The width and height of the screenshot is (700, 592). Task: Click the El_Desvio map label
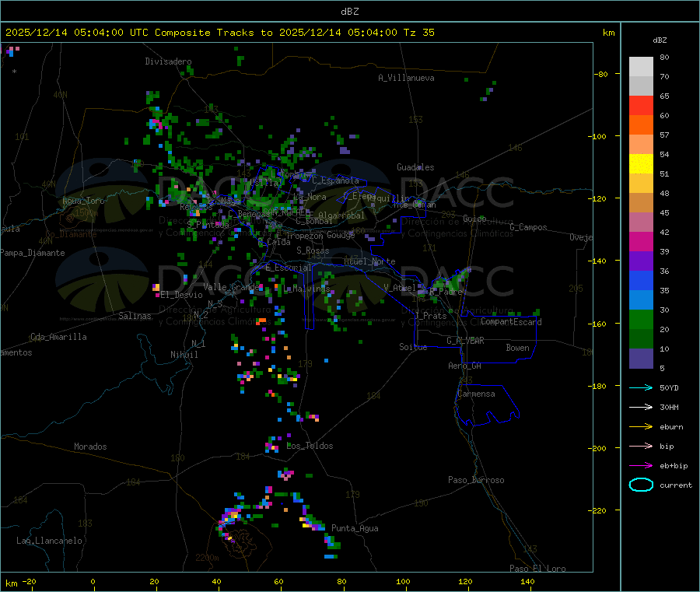click(x=182, y=295)
